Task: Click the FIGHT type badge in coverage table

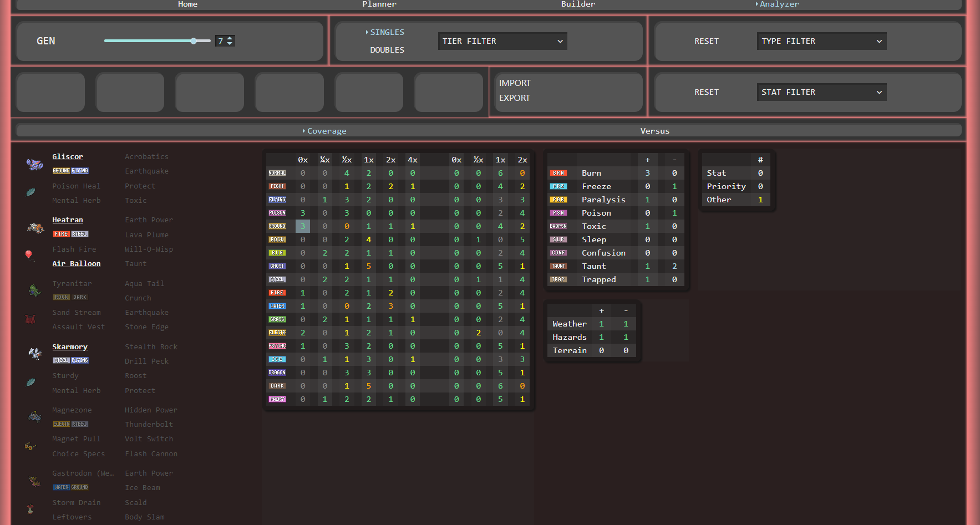Action: [277, 186]
